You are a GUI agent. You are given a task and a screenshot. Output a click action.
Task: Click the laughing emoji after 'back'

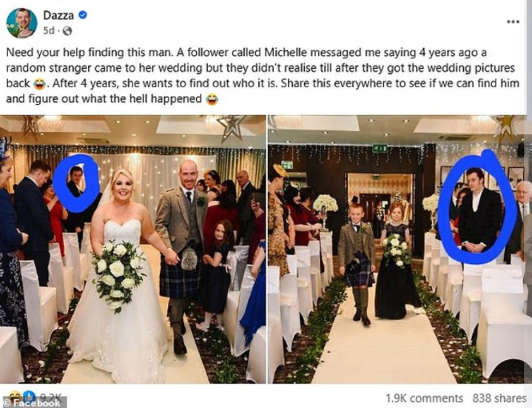pos(40,84)
